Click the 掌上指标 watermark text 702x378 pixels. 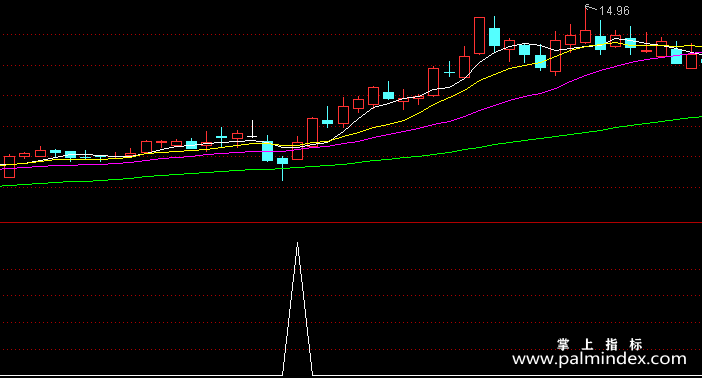pyautogui.click(x=599, y=344)
